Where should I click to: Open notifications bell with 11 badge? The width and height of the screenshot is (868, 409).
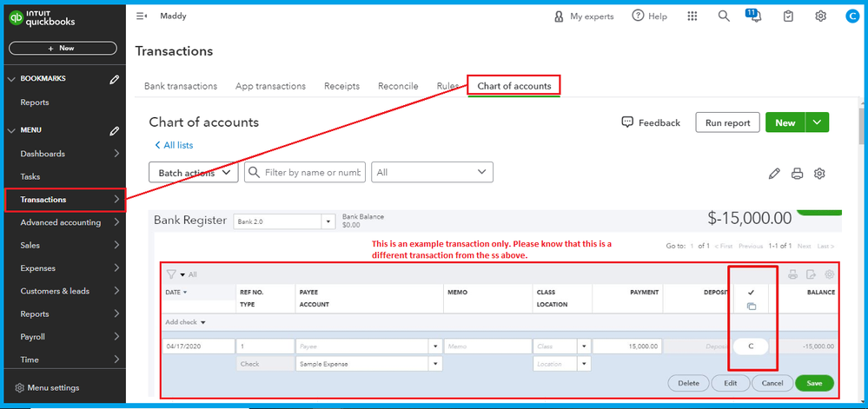coord(754,16)
